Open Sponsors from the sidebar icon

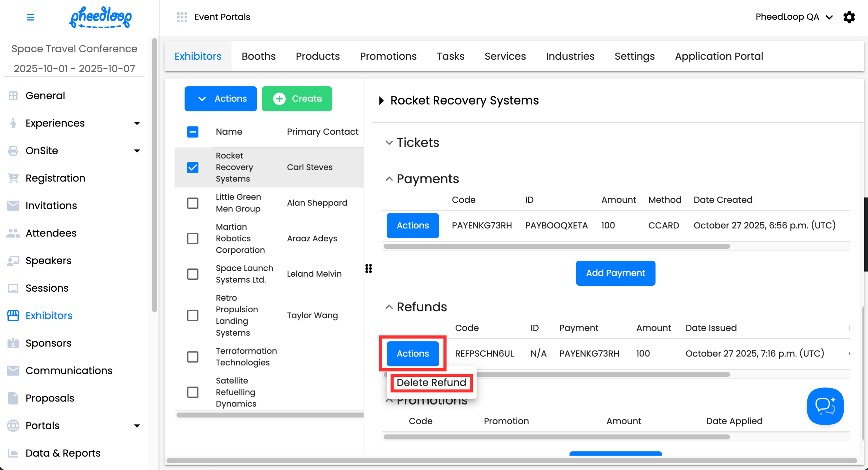(13, 343)
